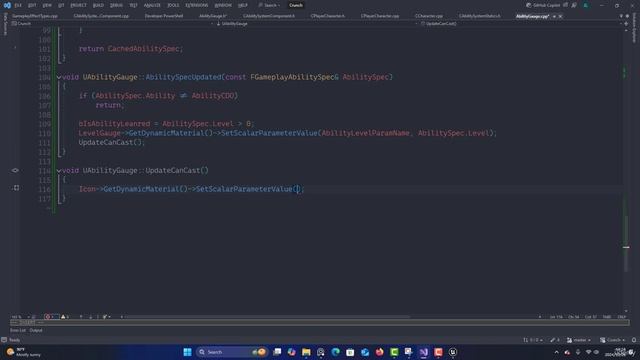Open the Extensions menu

tap(196, 5)
